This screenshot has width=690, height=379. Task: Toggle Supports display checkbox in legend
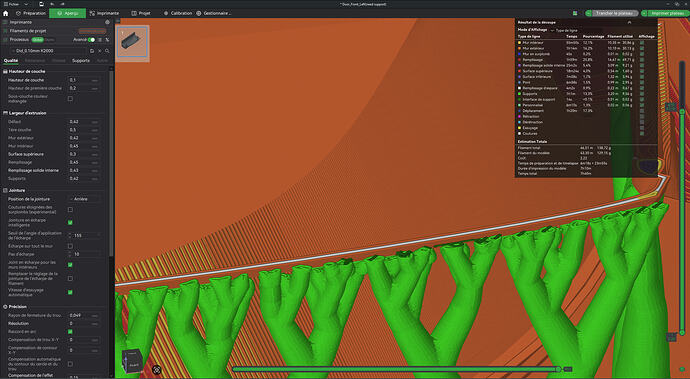click(642, 94)
